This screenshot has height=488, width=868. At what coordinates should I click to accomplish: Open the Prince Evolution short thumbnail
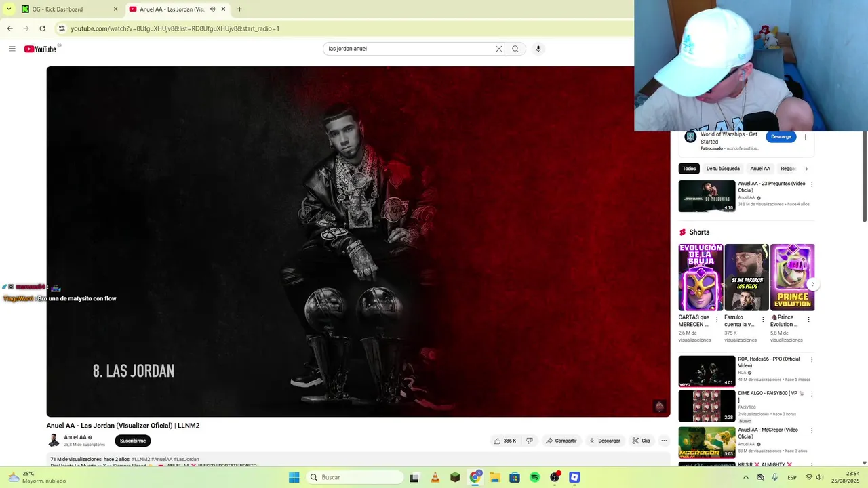pyautogui.click(x=792, y=277)
